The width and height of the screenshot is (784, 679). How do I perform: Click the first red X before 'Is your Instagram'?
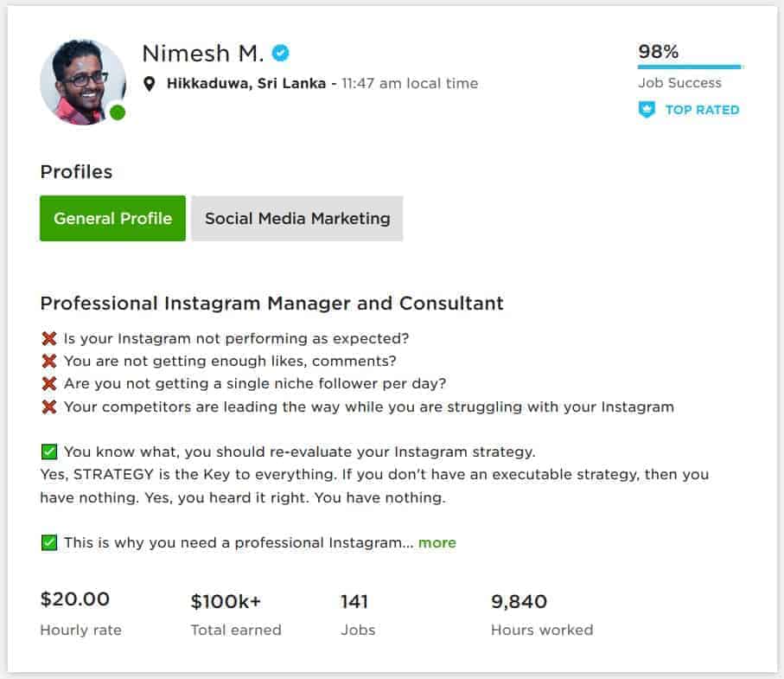tap(48, 338)
